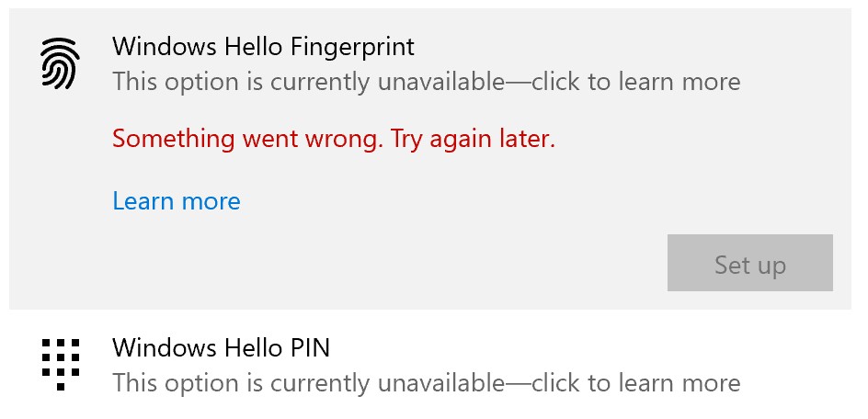Image resolution: width=868 pixels, height=419 pixels.
Task: Click the PIN keypad icon
Action: tap(61, 365)
